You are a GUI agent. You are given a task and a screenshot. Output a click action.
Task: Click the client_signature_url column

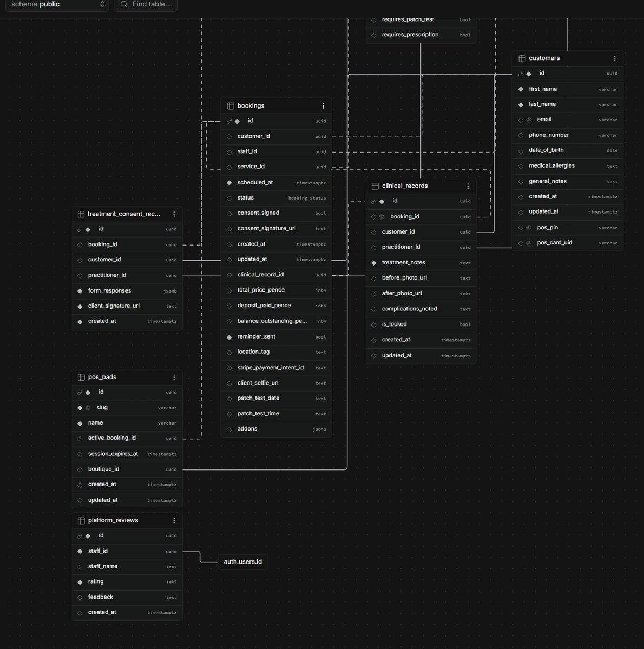127,306
